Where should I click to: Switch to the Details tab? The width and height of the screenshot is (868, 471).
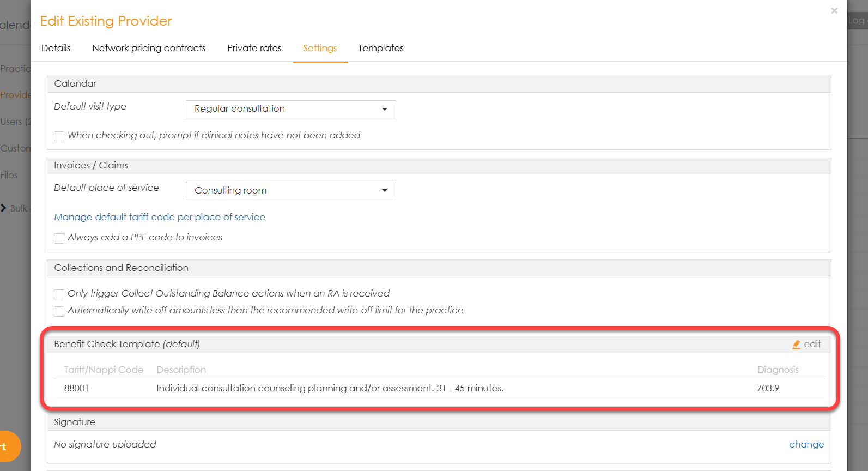click(56, 48)
